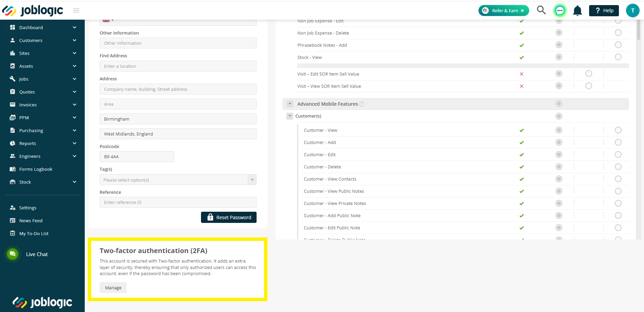Screen dimensions: 644x312
Task: Click the Quotes clipboard icon
Action: pos(13,92)
